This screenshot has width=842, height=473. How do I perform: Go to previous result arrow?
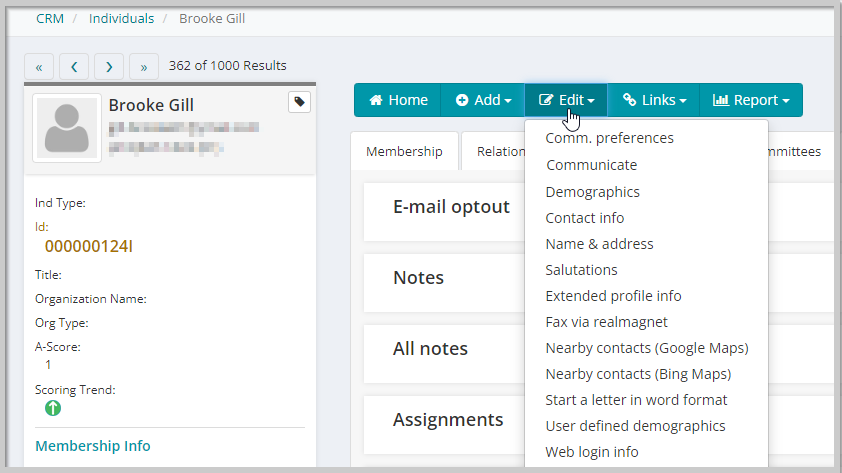click(x=74, y=67)
